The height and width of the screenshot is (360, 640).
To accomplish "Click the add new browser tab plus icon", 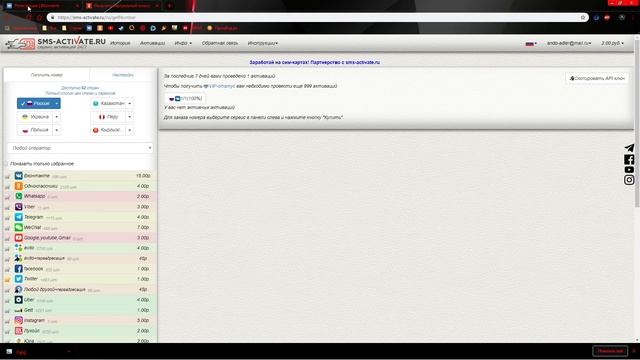I will [169, 6].
